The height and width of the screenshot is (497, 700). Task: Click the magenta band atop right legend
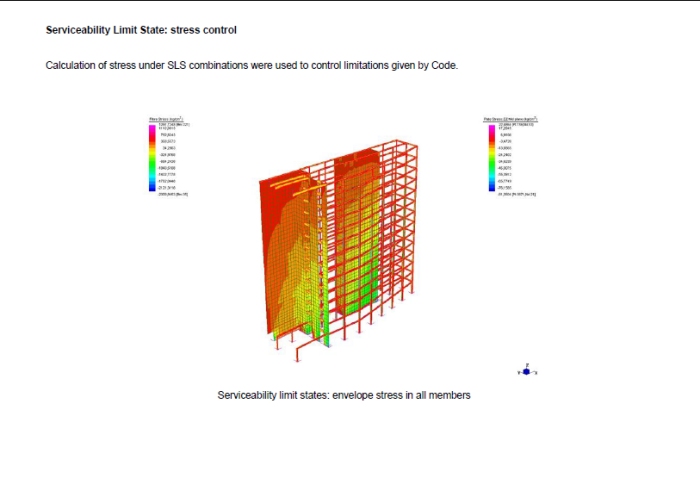click(491, 129)
